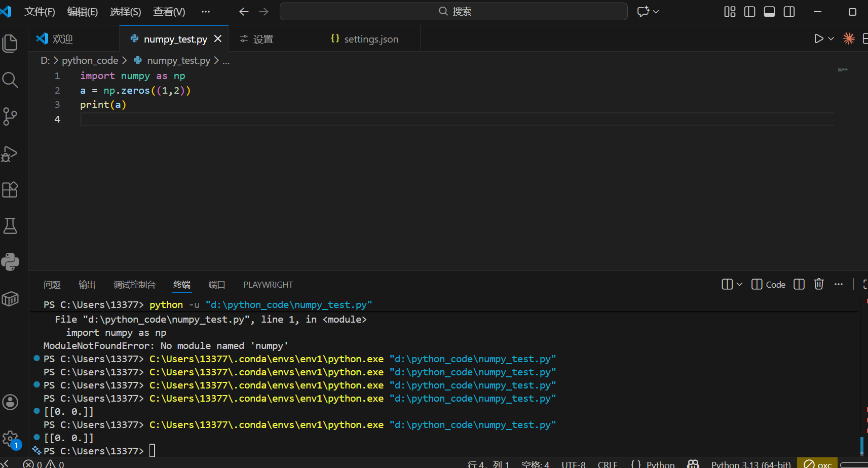
Task: Customize layout icon in title bar
Action: [730, 12]
